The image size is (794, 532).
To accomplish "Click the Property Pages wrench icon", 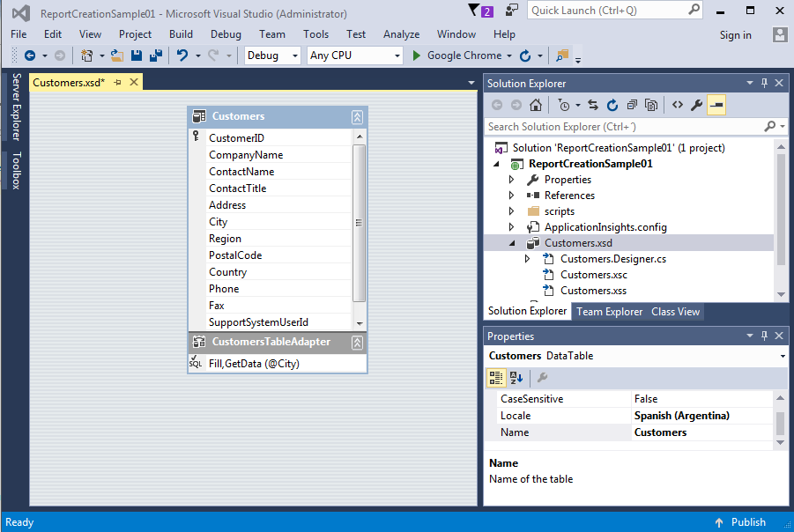I will [x=542, y=378].
